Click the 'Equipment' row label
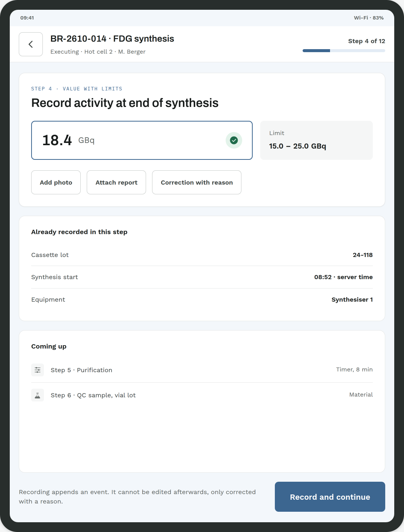Image resolution: width=404 pixels, height=532 pixels. pos(48,299)
